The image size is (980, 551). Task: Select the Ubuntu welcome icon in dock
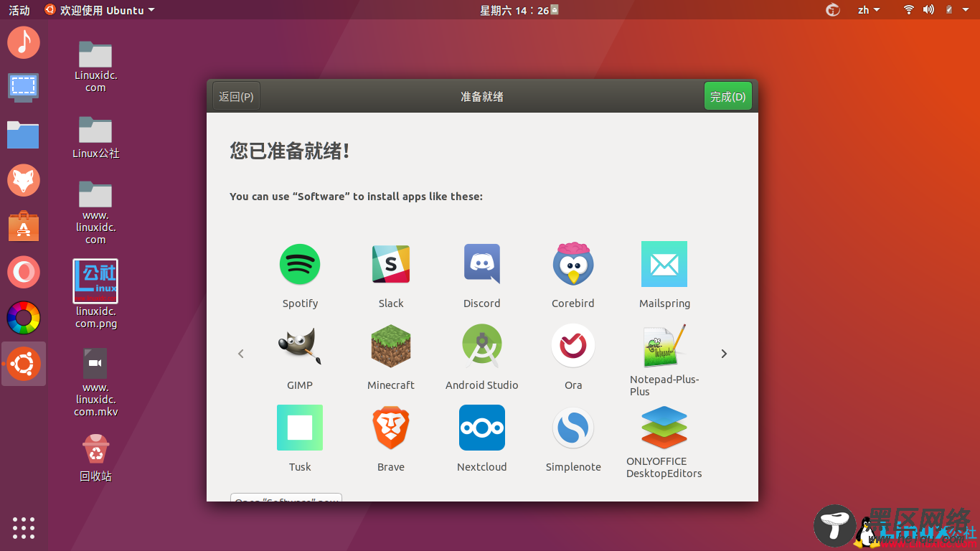coord(24,364)
